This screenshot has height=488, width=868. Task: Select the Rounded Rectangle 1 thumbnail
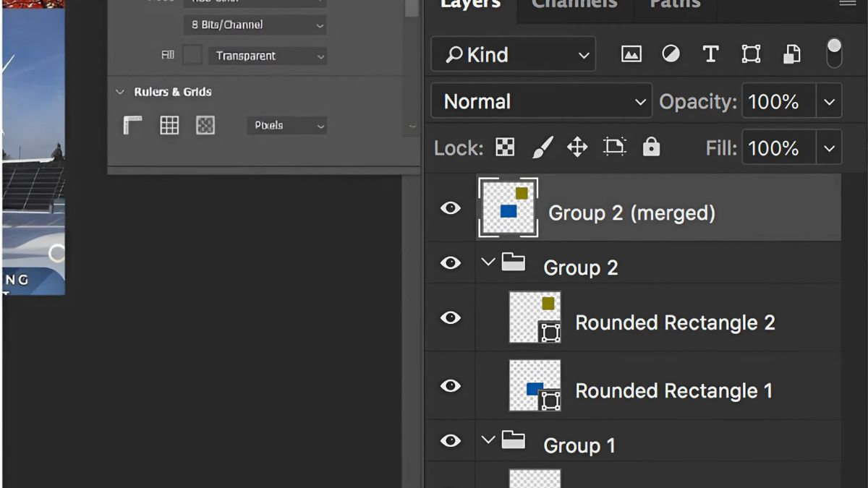pyautogui.click(x=535, y=386)
